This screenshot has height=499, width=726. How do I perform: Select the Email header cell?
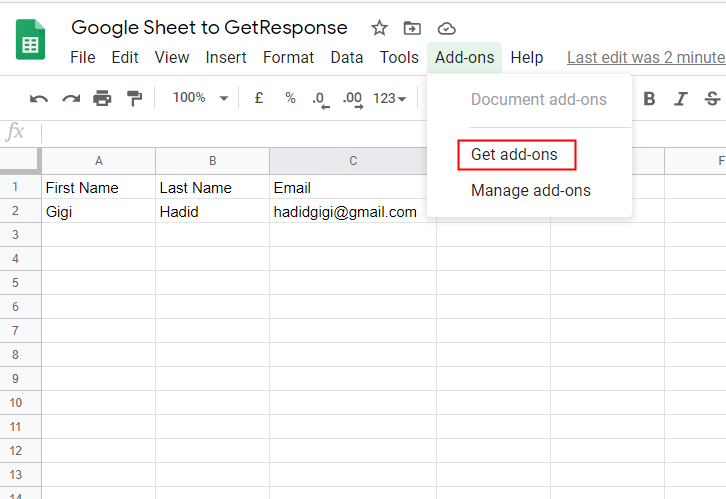353,187
